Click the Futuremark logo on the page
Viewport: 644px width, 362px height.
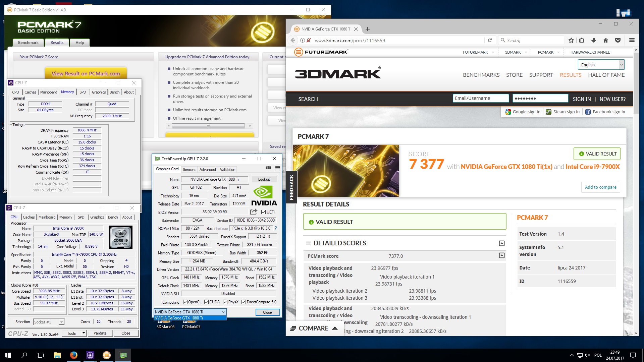321,52
